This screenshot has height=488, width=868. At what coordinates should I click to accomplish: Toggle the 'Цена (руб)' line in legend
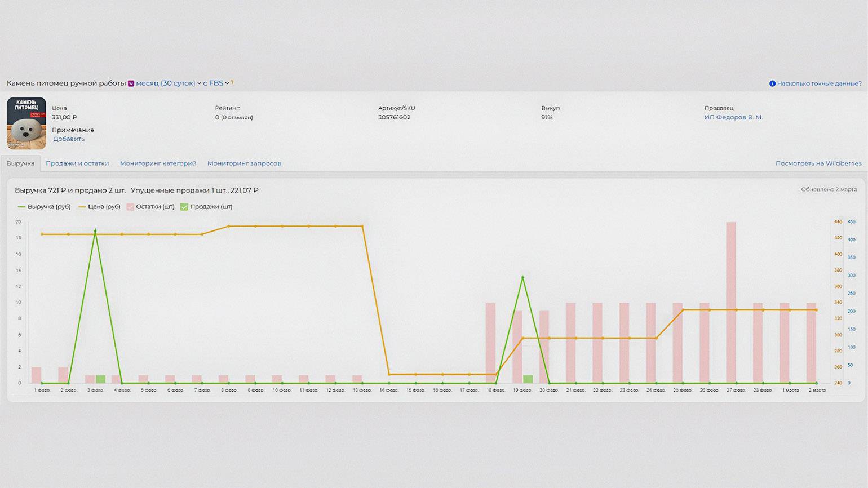click(99, 207)
